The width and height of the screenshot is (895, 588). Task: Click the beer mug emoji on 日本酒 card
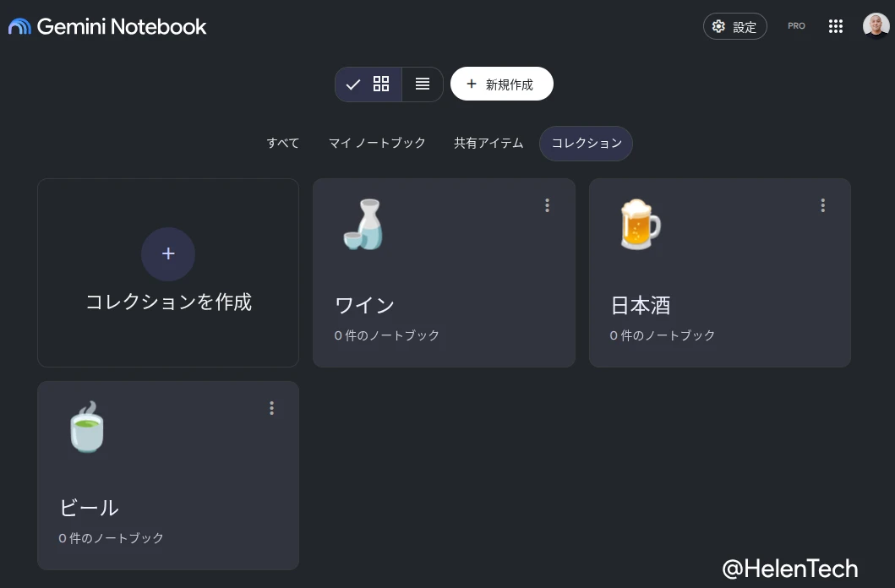tap(640, 224)
